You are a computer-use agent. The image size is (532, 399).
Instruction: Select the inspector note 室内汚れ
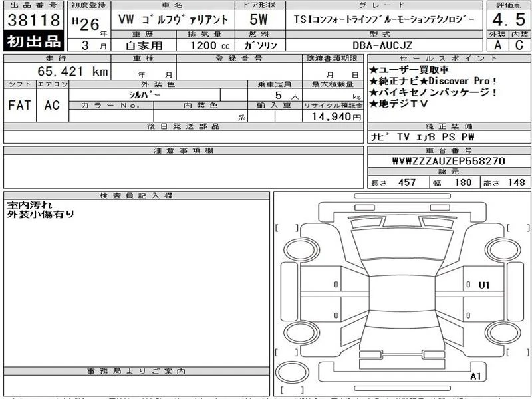29,205
